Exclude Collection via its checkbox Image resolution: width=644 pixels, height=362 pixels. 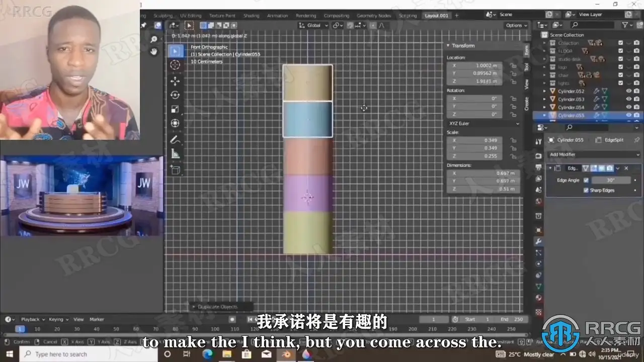coord(620,43)
